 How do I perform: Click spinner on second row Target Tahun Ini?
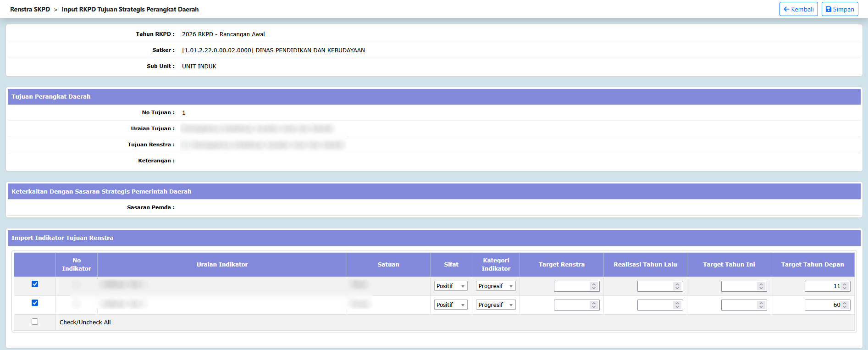click(x=761, y=305)
